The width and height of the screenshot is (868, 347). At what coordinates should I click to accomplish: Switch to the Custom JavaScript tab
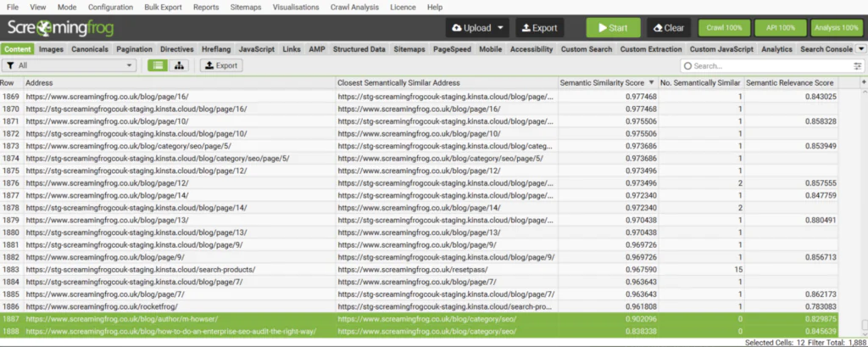click(722, 49)
